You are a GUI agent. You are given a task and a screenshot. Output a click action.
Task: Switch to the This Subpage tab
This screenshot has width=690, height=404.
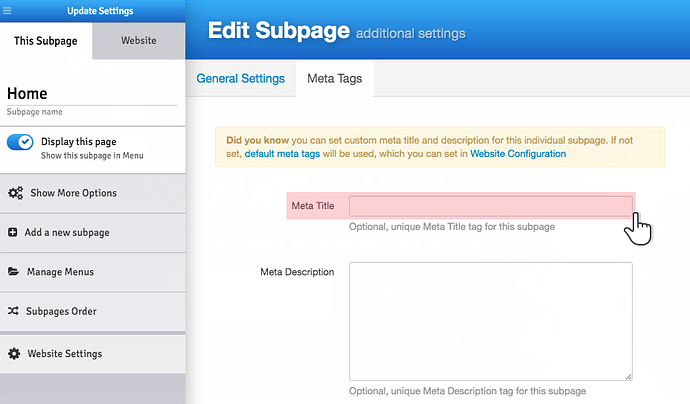click(x=46, y=41)
